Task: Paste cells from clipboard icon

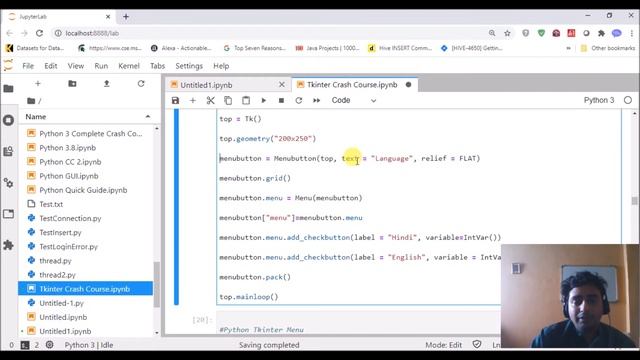Action: [246, 100]
